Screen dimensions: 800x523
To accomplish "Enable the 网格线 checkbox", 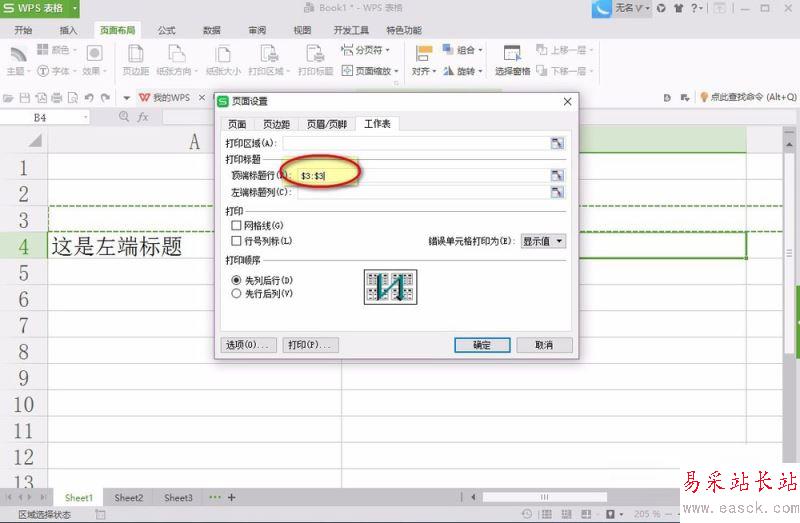I will point(237,226).
